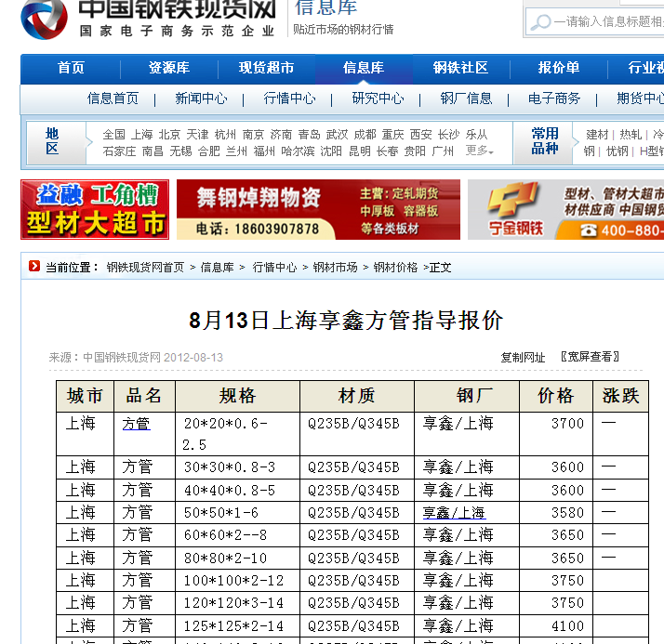Click the underlined 方管 link in table
The image size is (664, 644).
point(136,424)
